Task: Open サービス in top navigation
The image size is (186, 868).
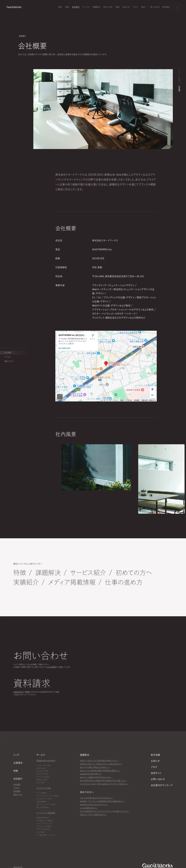Action: [x=86, y=7]
